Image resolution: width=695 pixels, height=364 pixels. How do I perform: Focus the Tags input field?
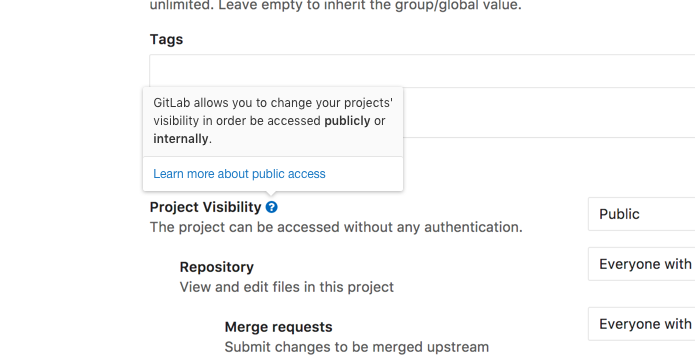pos(422,71)
